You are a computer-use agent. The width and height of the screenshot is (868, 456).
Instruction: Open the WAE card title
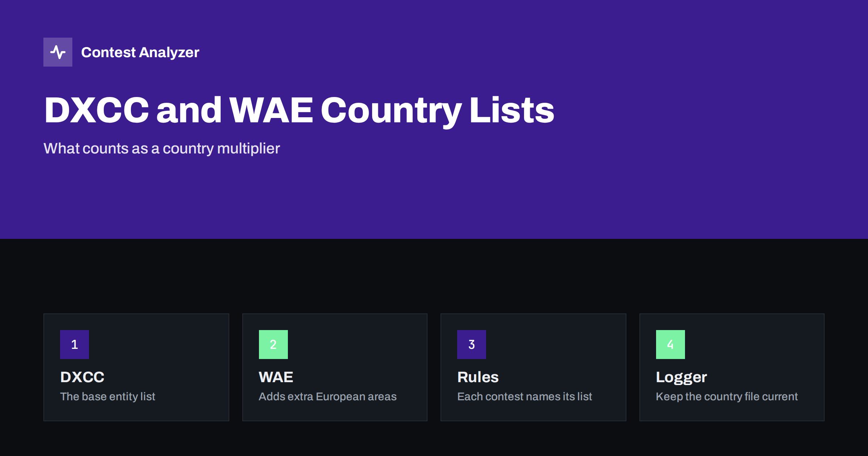click(276, 377)
